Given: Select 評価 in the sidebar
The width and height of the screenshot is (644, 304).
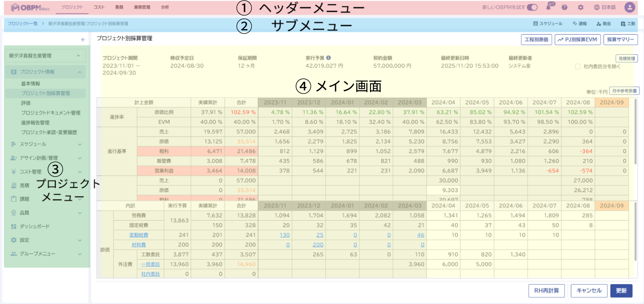Looking at the screenshot, I should [26, 103].
